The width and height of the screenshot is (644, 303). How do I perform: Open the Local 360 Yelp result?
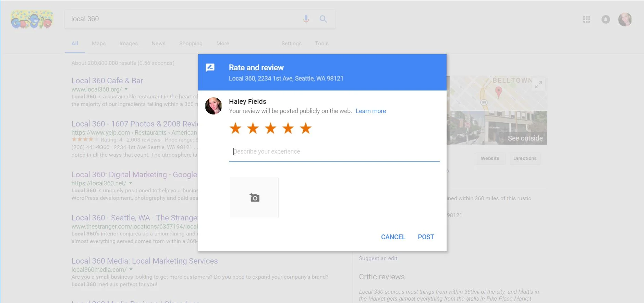[135, 124]
